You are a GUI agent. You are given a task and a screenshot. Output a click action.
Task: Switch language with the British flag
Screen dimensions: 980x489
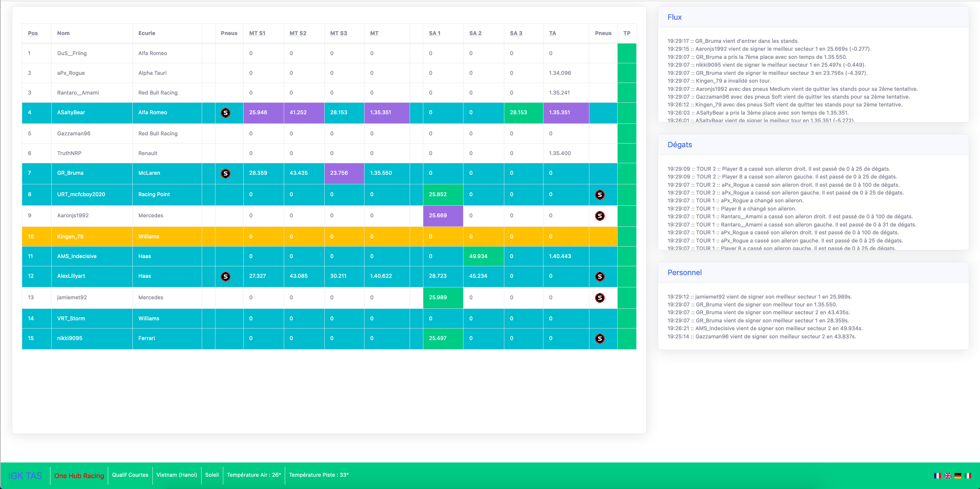pyautogui.click(x=948, y=475)
